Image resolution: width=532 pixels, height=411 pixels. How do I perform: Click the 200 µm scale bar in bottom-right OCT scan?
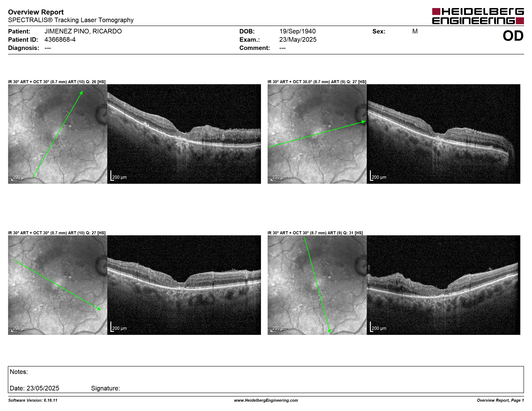378,327
